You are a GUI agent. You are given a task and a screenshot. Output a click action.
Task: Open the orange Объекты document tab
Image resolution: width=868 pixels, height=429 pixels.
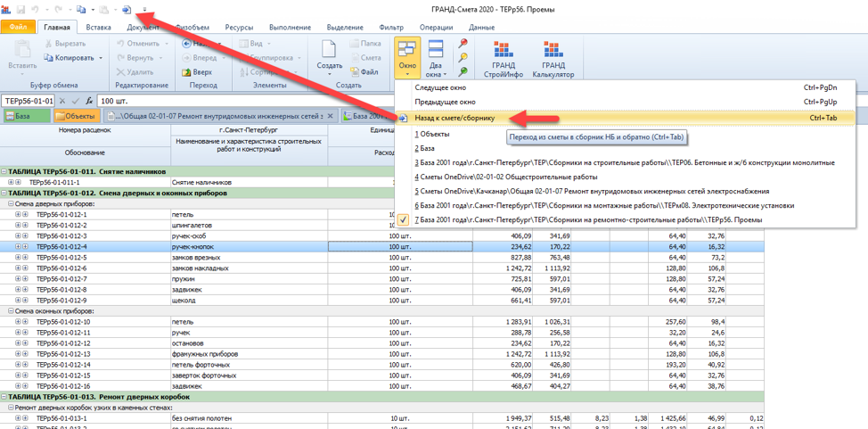77,117
